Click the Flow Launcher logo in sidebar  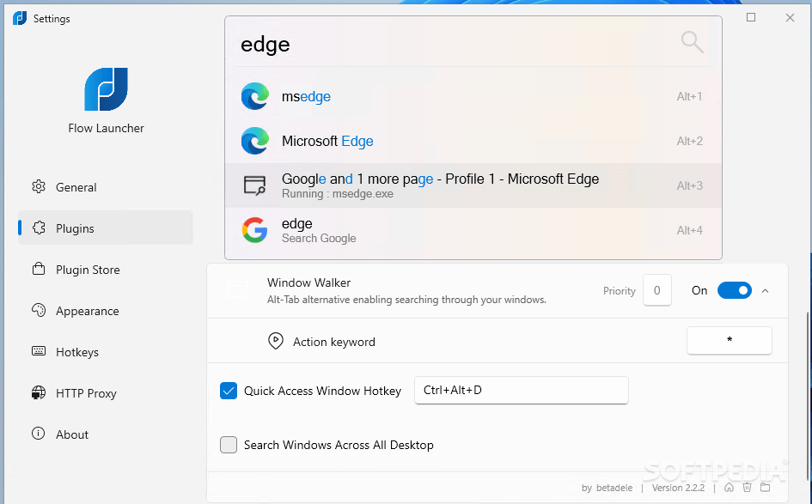click(107, 89)
